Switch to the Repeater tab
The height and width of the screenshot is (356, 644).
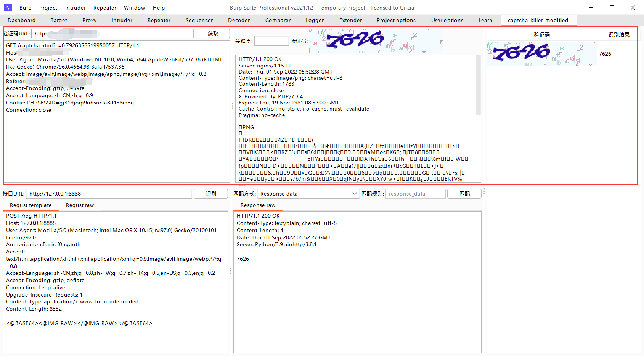click(x=159, y=20)
